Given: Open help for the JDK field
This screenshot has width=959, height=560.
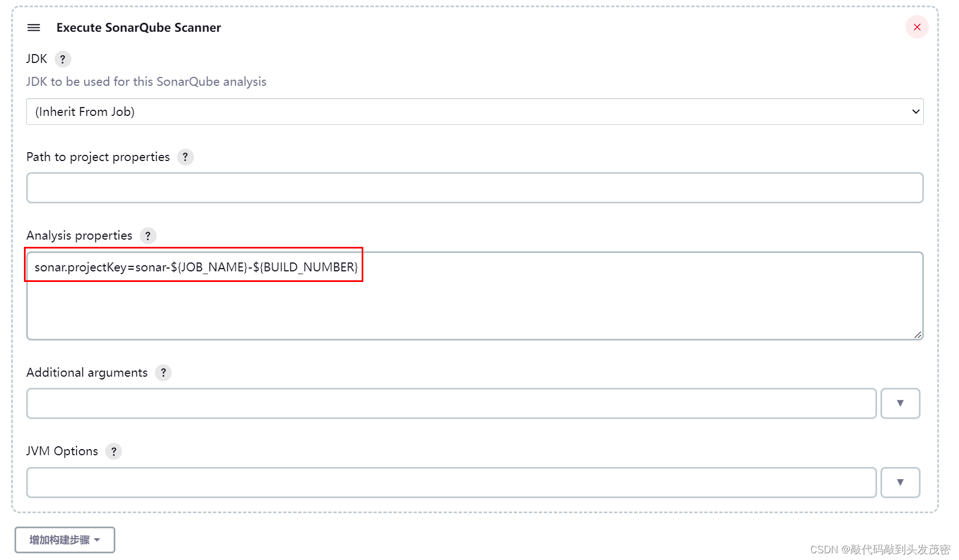Looking at the screenshot, I should (x=62, y=59).
